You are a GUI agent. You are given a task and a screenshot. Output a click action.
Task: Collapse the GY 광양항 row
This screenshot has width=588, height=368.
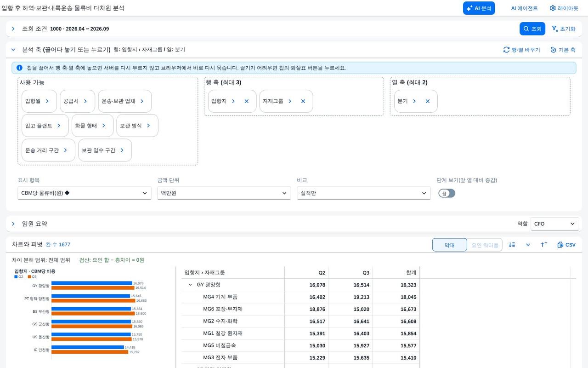click(190, 285)
